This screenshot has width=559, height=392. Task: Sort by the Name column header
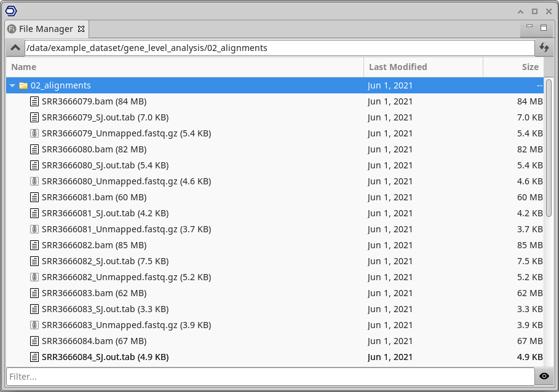(x=184, y=67)
